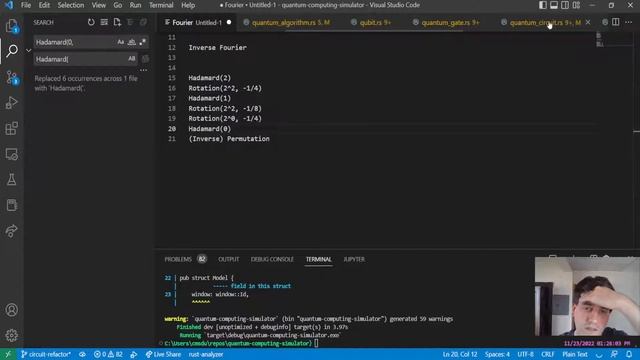The height and width of the screenshot is (360, 640).
Task: Click Live Share in status bar
Action: tap(163, 354)
